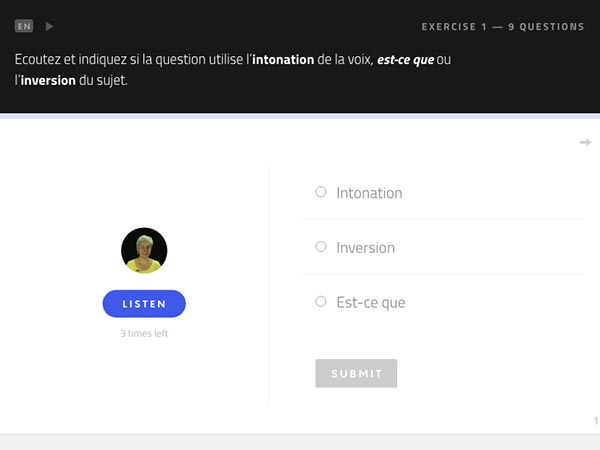Click the Intonation answer label
The image size is (600, 450).
coord(369,193)
